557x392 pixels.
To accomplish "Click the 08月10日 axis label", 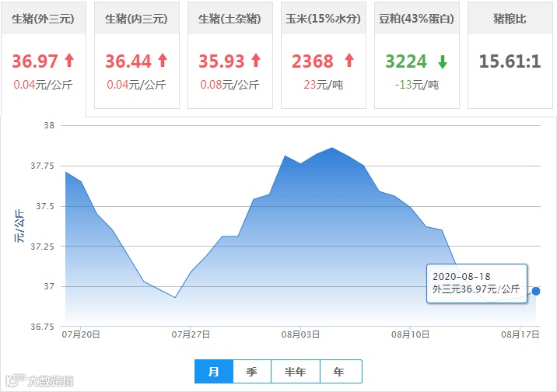I will (410, 334).
